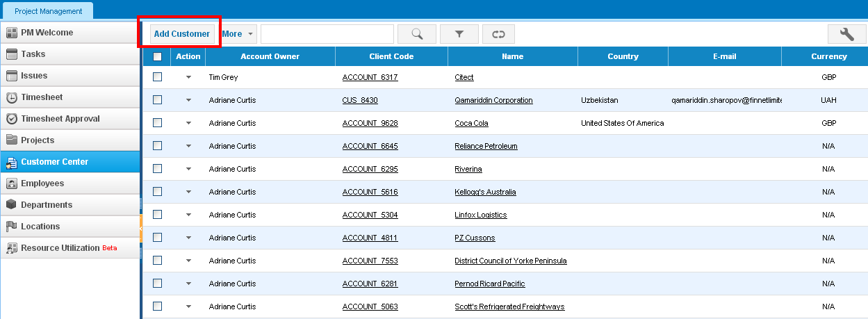Open the Departments section
This screenshot has width=868, height=319.
70,205
